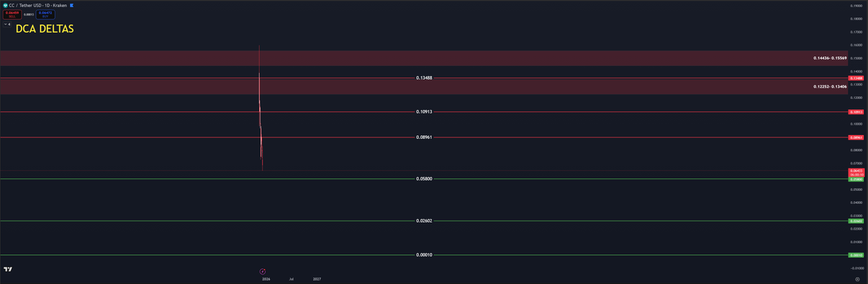Image resolution: width=868 pixels, height=284 pixels.
Task: Click the TradingView logo at bottom left
Action: 7,269
